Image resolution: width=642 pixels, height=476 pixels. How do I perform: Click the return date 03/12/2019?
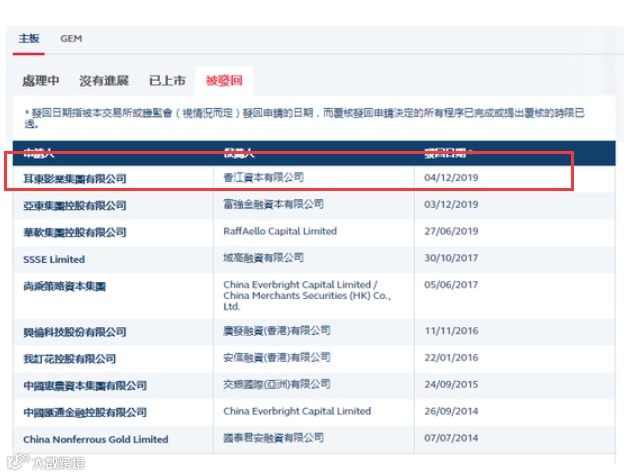[x=451, y=204]
